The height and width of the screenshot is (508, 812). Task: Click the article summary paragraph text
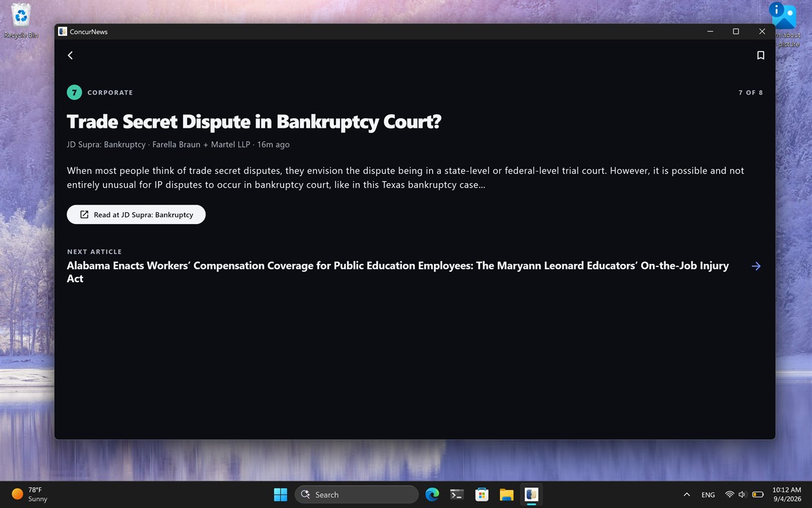pyautogui.click(x=406, y=178)
